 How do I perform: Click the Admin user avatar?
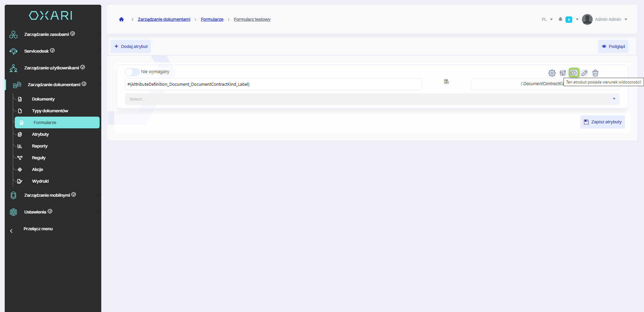point(587,19)
